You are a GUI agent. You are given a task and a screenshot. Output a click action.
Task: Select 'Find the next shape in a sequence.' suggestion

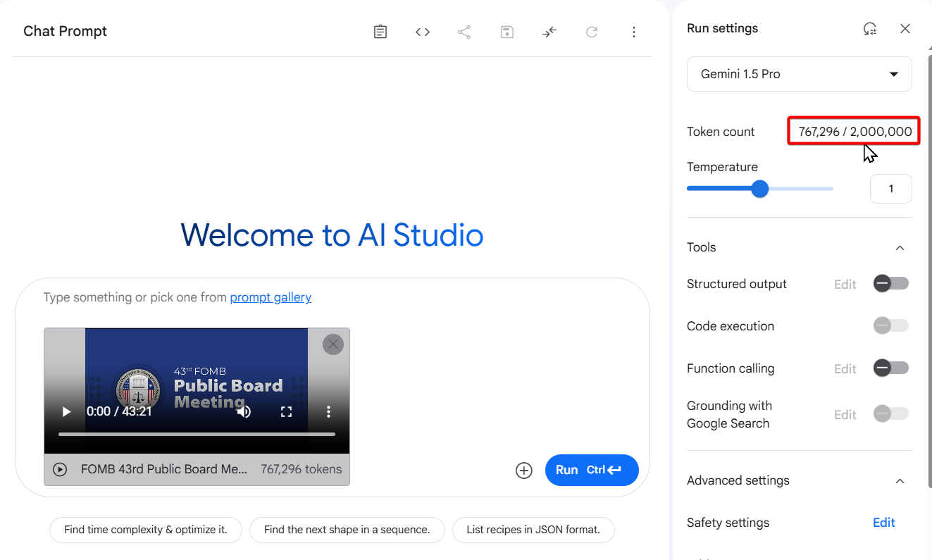347,530
